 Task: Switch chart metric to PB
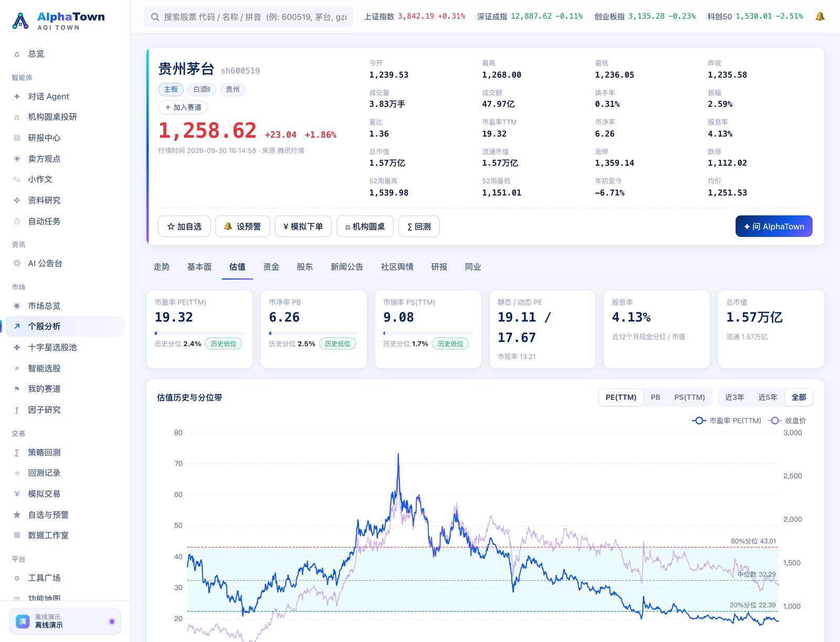(655, 397)
